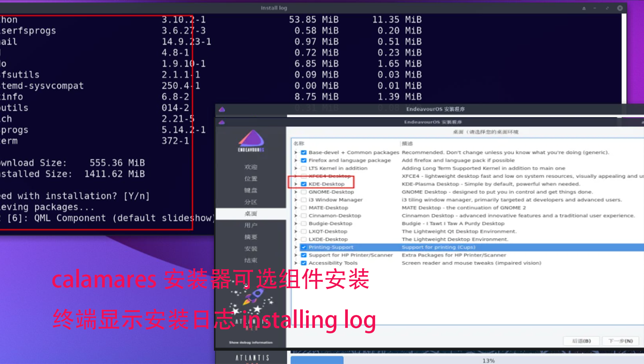This screenshot has width=644, height=364.
Task: Select the 桌面 step in the sidebar
Action: (251, 214)
